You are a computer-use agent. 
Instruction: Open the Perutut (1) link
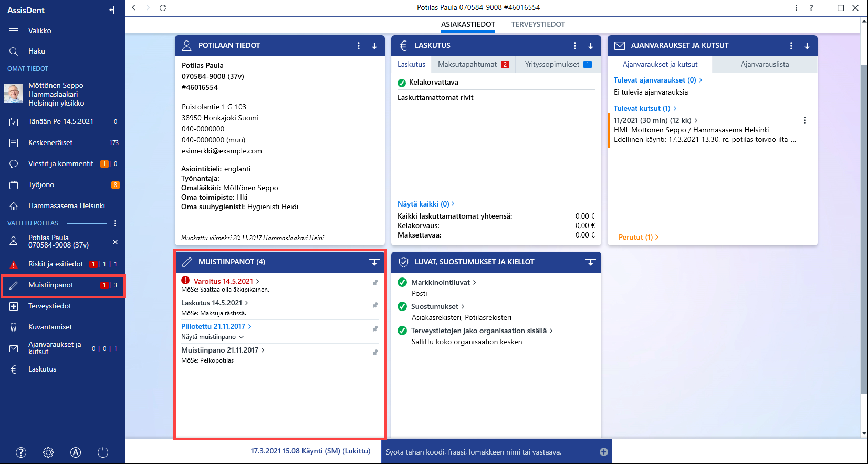(639, 237)
